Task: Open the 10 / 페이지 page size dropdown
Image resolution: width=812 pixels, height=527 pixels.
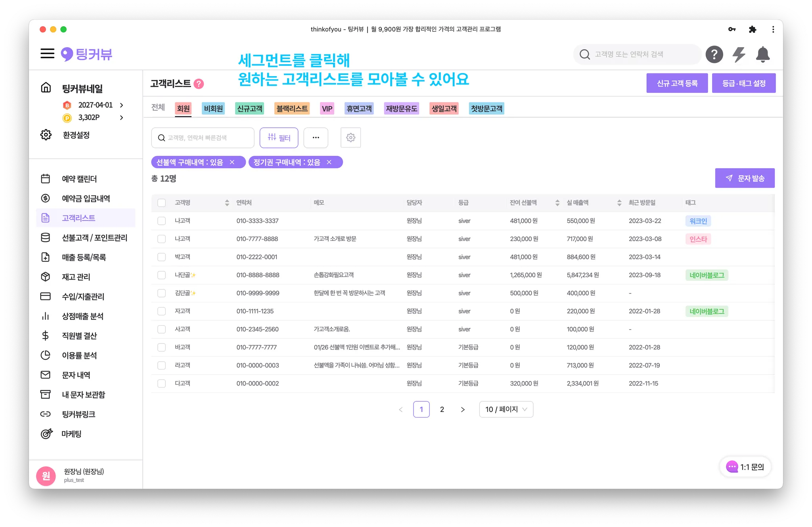Action: [506, 409]
